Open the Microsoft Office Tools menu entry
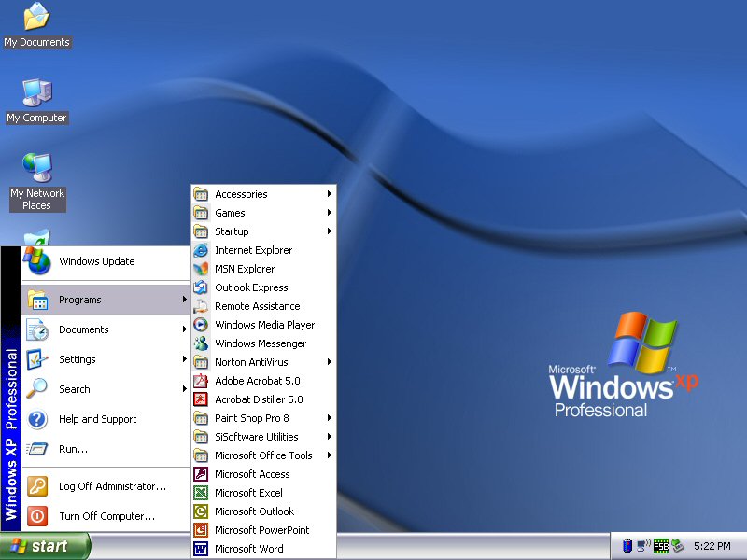This screenshot has height=560, width=747. pyautogui.click(x=263, y=455)
